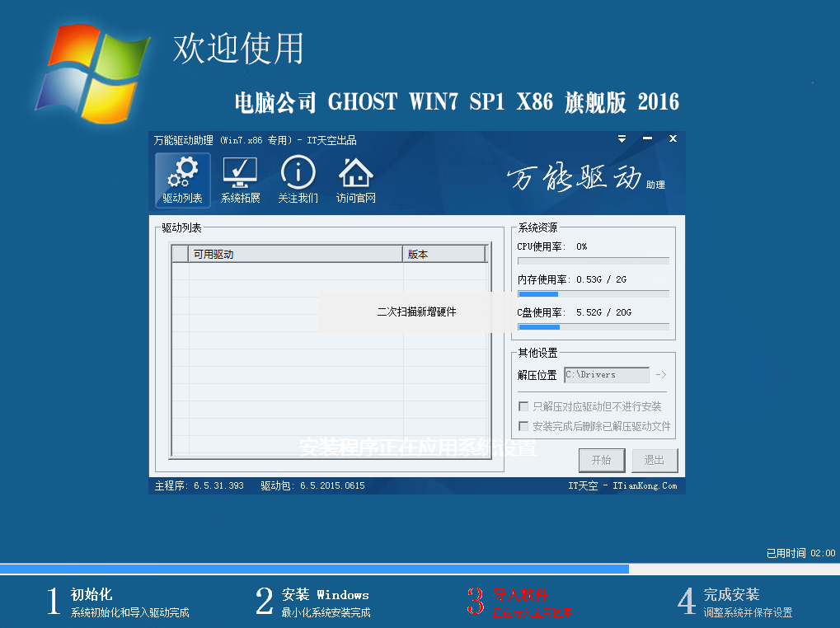
Task: Click the C盘使用率 5.52G / 20G text
Action: [575, 312]
